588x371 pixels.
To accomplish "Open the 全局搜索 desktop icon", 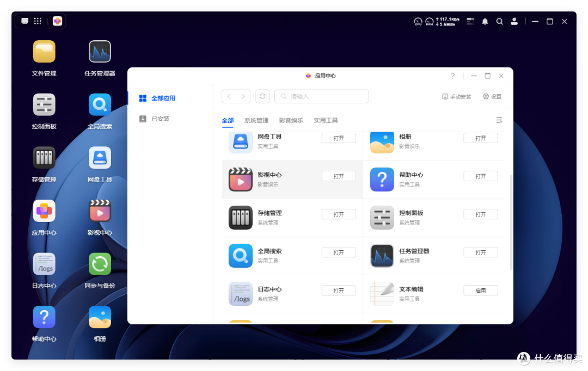I will click(100, 104).
